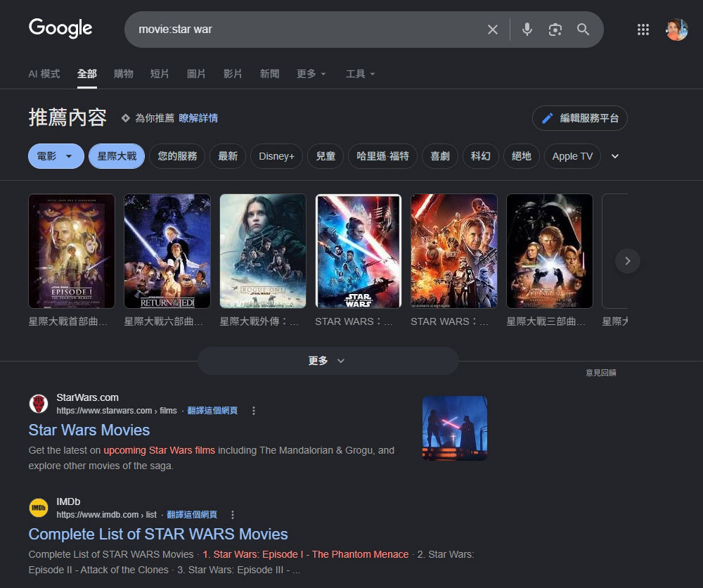Viewport: 703px width, 588px height.
Task: Open the Google apps grid
Action: point(643,30)
